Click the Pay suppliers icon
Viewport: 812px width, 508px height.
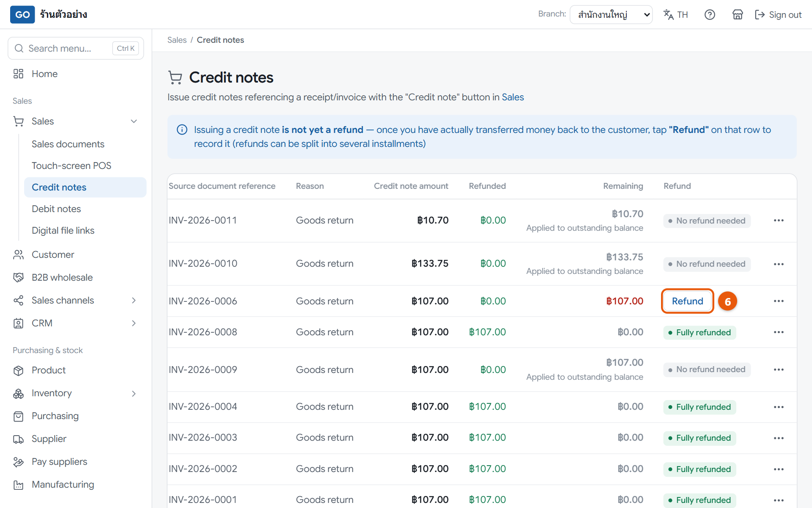tap(18, 462)
